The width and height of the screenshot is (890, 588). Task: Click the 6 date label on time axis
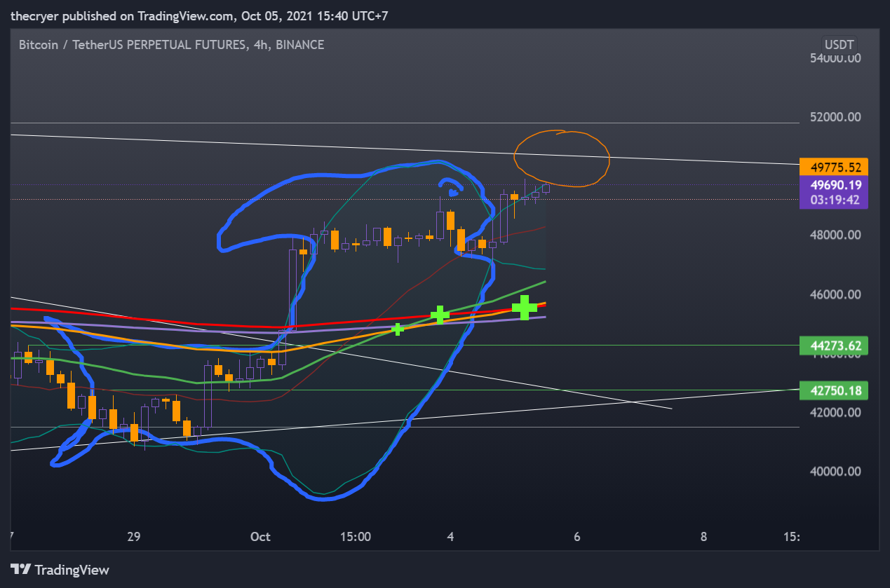pyautogui.click(x=577, y=537)
